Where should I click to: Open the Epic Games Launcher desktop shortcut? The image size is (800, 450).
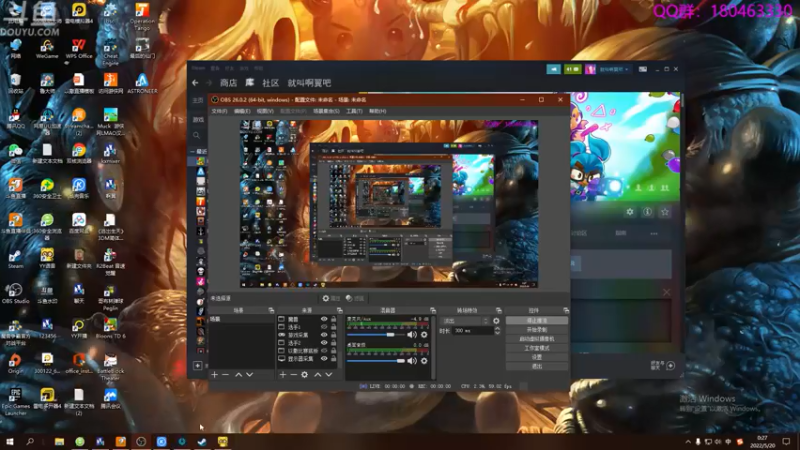point(15,402)
